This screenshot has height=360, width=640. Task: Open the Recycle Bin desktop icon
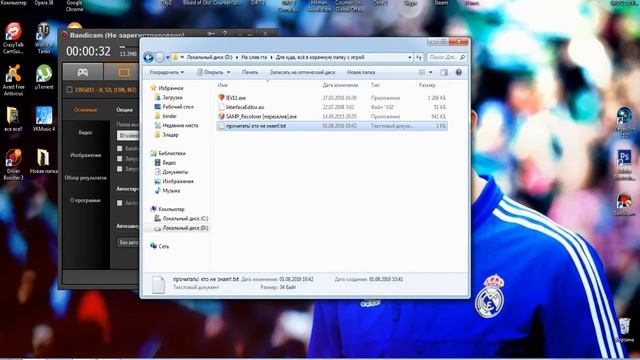[x=624, y=330]
